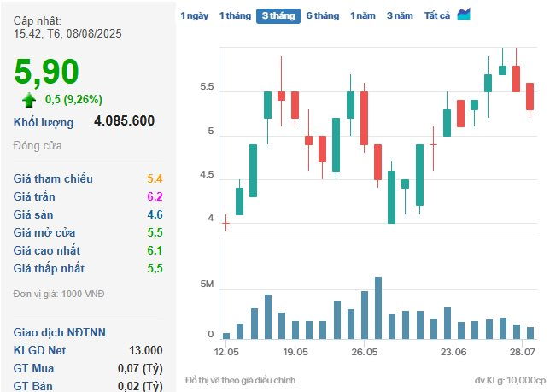Screen dimensions: 550x392
Task: Select the 3 năm time range
Action: tap(400, 15)
